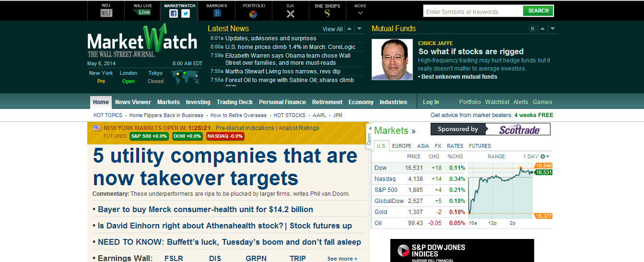Switch to FX markets tab
Viewport: 644px width, 262px height.
click(438, 146)
